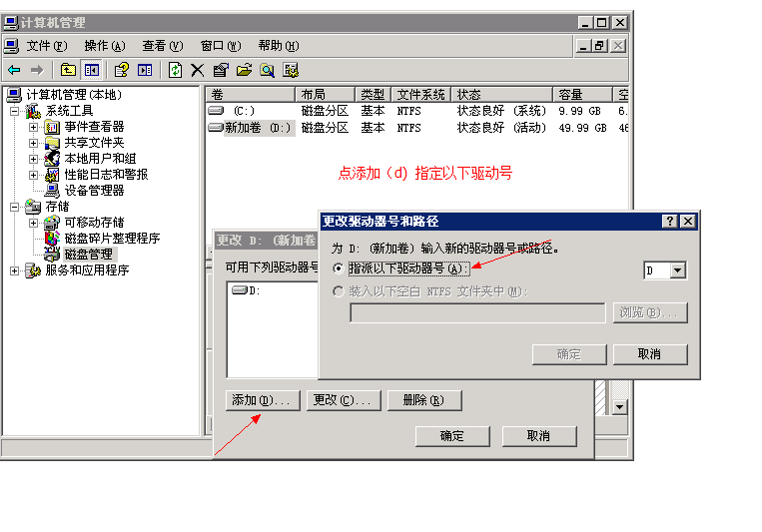Click the 容量 column header
Screen dimensions: 762x532
pyautogui.click(x=582, y=94)
